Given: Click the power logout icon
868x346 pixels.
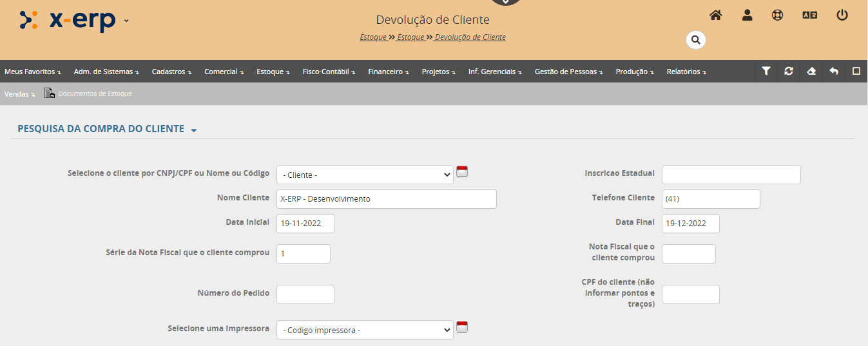Looking at the screenshot, I should 842,15.
